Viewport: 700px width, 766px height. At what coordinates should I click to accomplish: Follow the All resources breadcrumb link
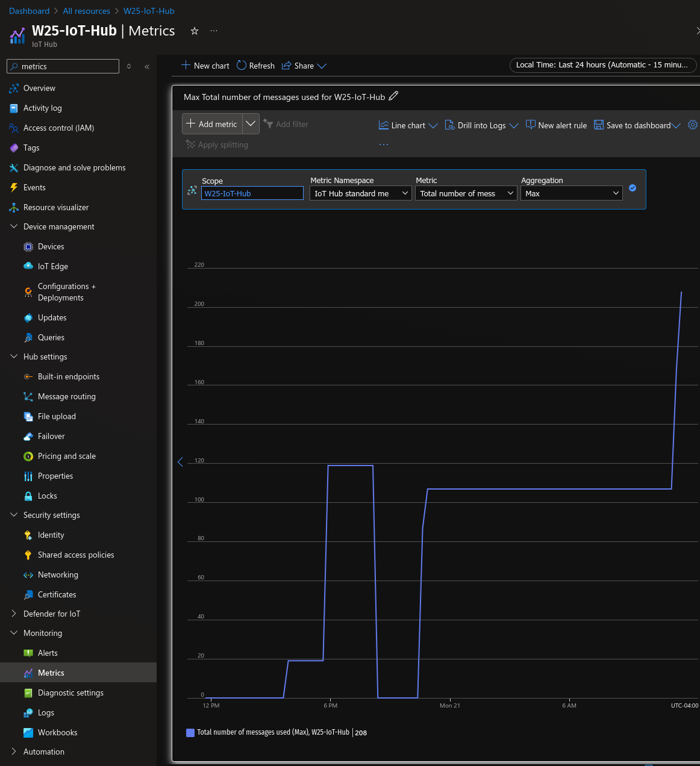[x=86, y=11]
